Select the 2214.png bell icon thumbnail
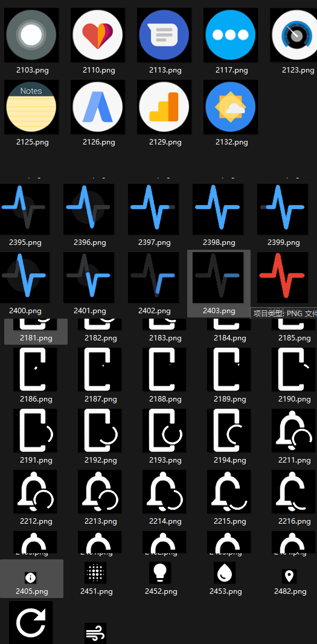Image resolution: width=317 pixels, height=644 pixels. pyautogui.click(x=164, y=492)
